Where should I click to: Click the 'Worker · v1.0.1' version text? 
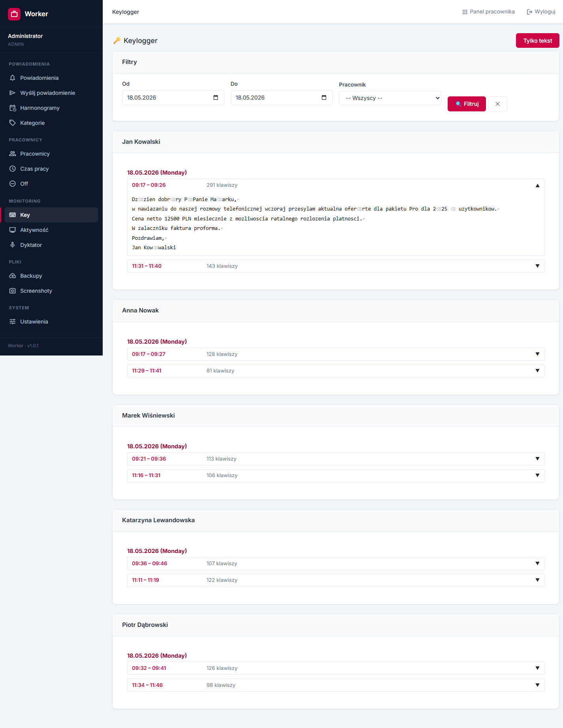point(23,346)
